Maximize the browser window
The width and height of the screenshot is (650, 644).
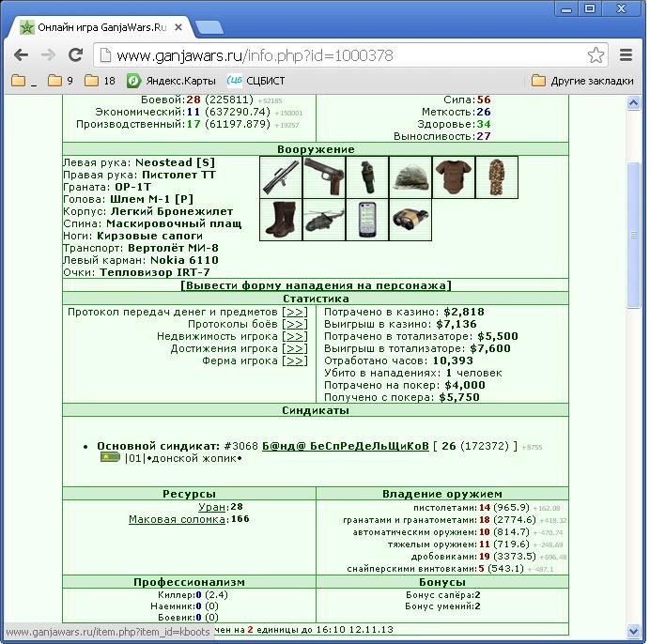590,9
